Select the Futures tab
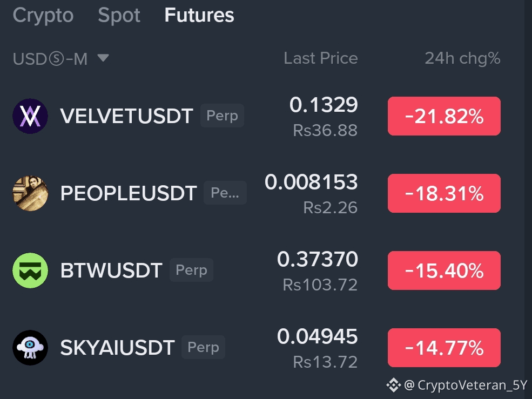 [199, 15]
